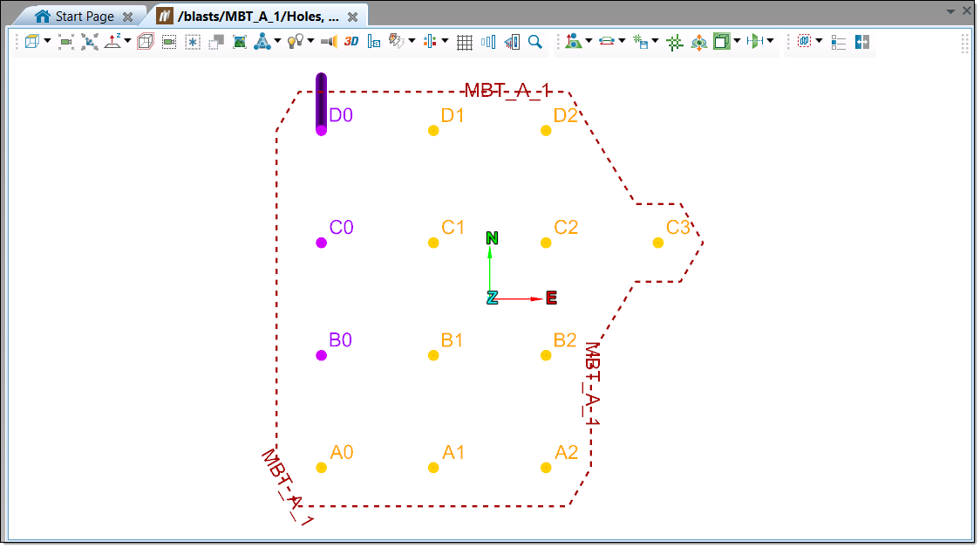This screenshot has height=548, width=980.
Task: Click the dashed-frame camera icon
Action: click(x=169, y=42)
